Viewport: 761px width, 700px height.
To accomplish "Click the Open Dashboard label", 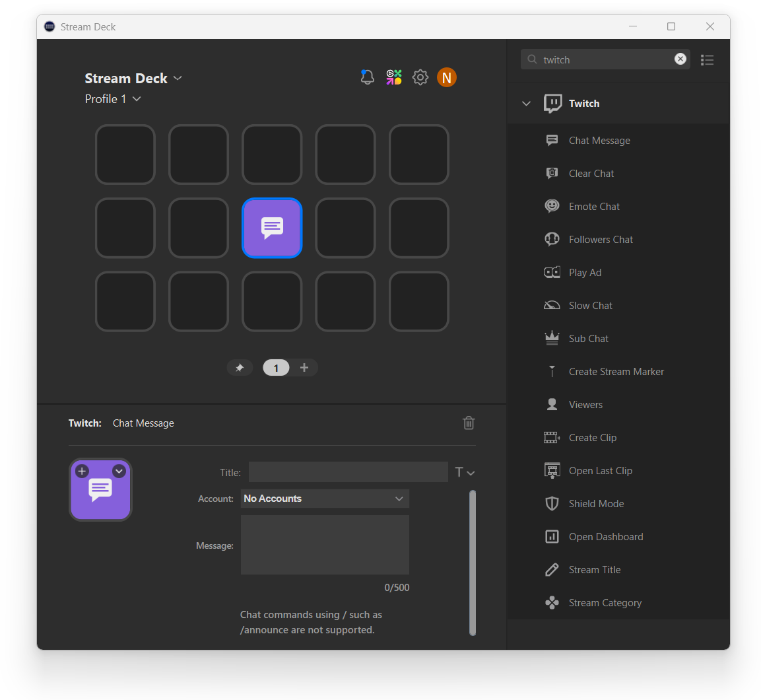I will point(606,536).
